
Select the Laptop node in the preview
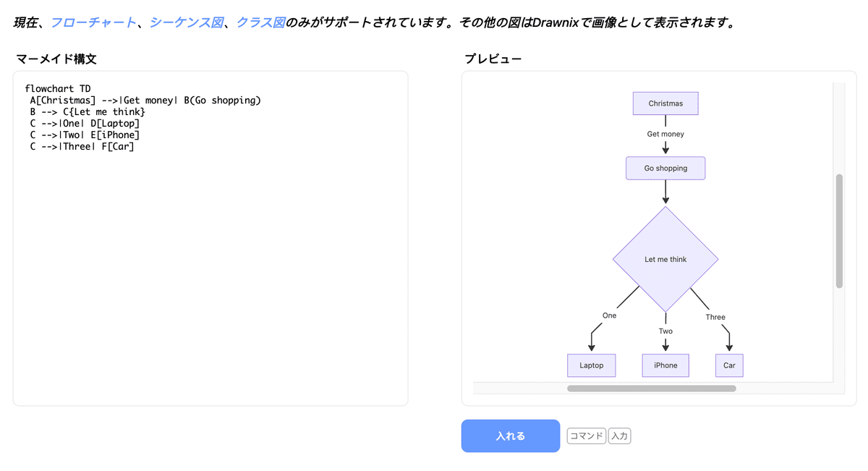pyautogui.click(x=591, y=365)
